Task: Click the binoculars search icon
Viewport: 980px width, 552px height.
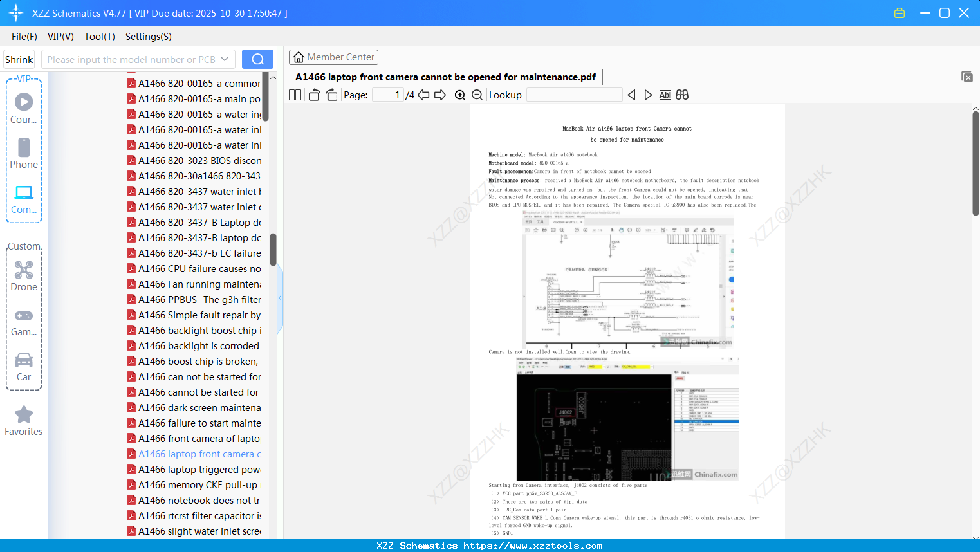Action: 682,95
